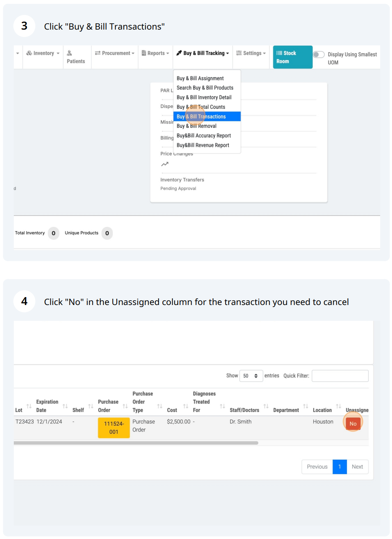
Task: Click the Stock Room barcode icon
Action: 279,53
